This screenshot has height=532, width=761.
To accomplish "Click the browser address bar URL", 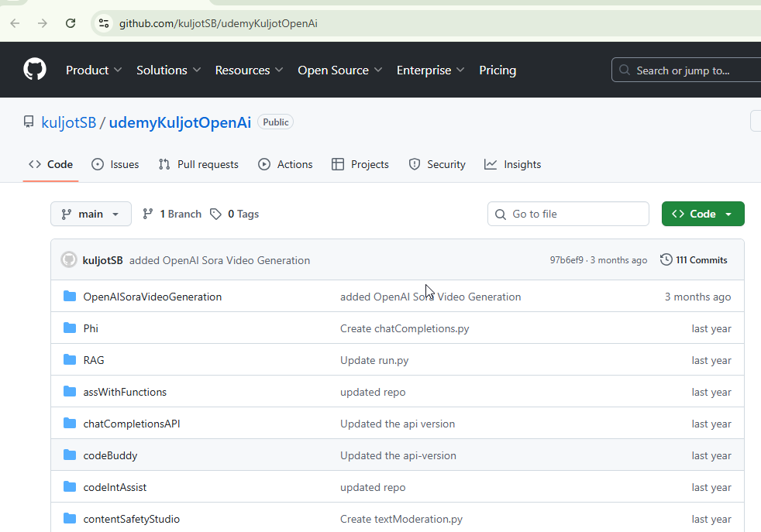I will click(219, 23).
